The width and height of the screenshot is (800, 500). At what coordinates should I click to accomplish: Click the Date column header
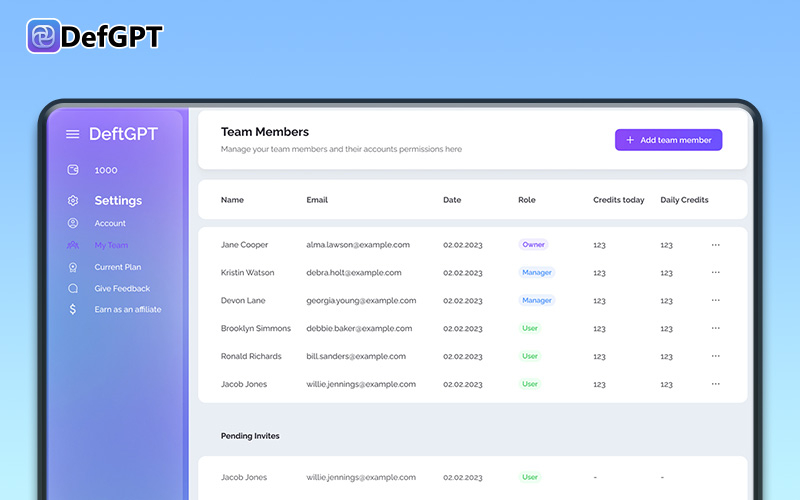(x=452, y=200)
